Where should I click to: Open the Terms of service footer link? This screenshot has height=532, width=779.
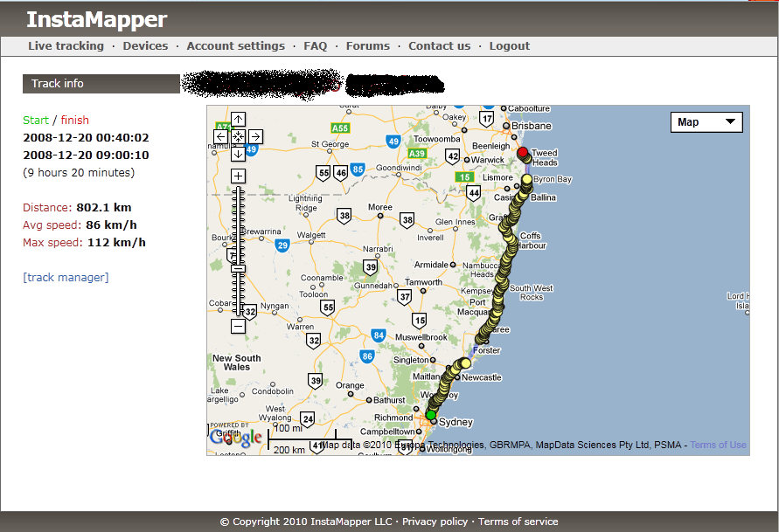tap(518, 522)
